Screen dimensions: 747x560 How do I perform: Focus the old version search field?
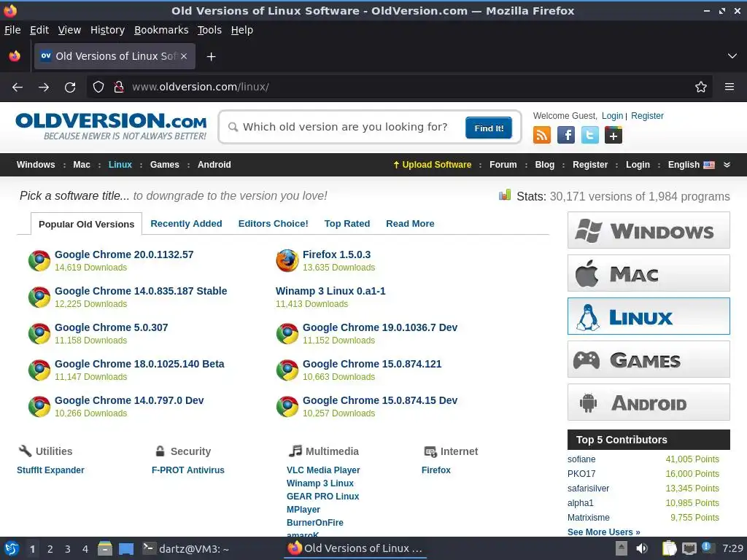point(345,127)
